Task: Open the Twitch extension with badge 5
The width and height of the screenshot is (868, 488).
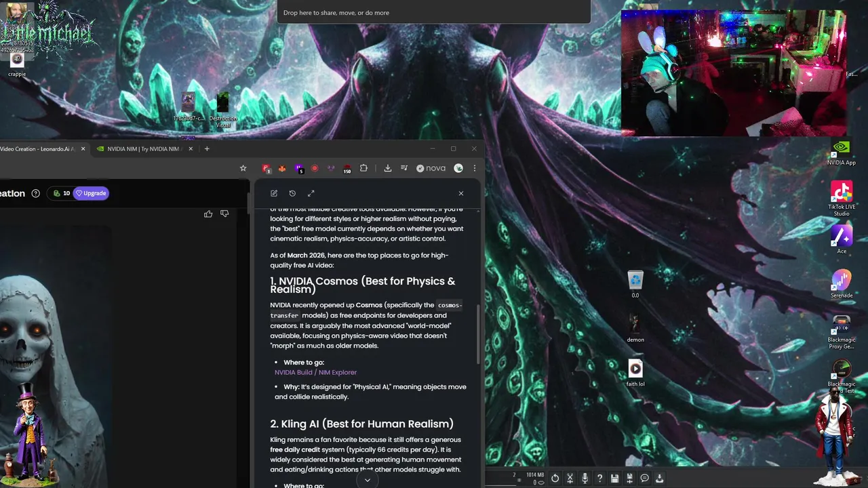Action: coord(299,168)
